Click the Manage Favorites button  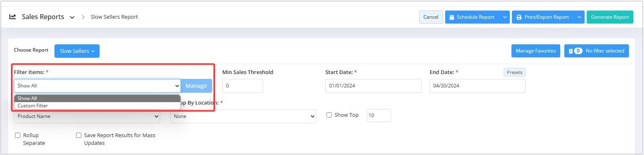pos(535,51)
